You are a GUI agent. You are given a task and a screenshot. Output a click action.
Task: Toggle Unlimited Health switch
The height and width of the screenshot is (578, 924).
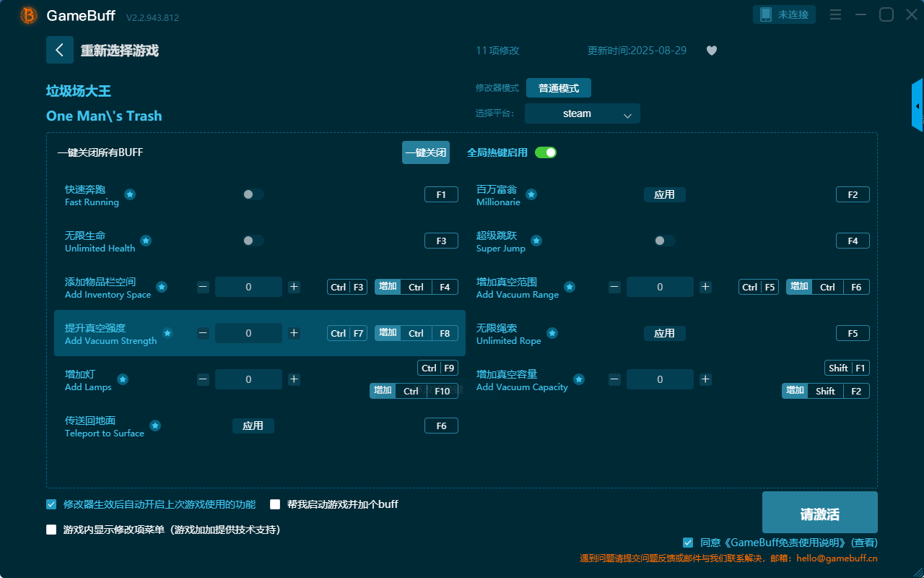(253, 241)
